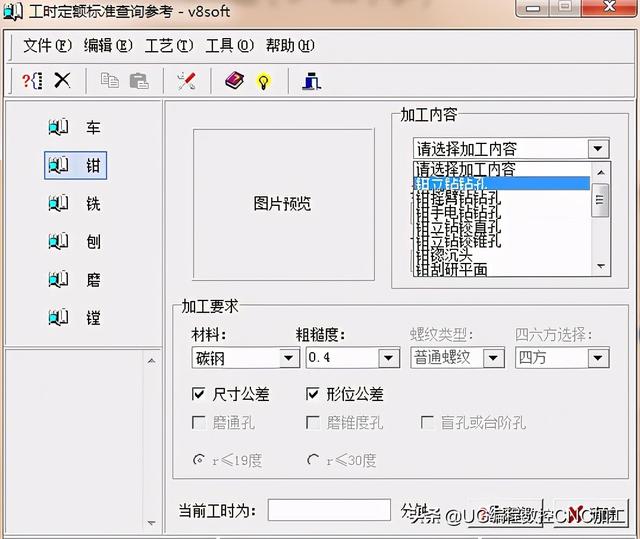Toggle the 形位公差 checkbox

(x=312, y=394)
